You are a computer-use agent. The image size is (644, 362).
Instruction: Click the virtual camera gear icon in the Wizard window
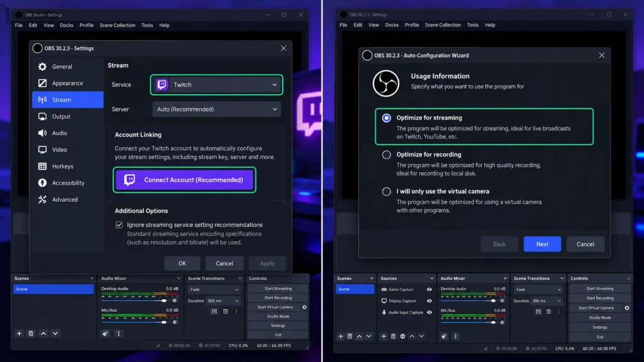pyautogui.click(x=627, y=308)
